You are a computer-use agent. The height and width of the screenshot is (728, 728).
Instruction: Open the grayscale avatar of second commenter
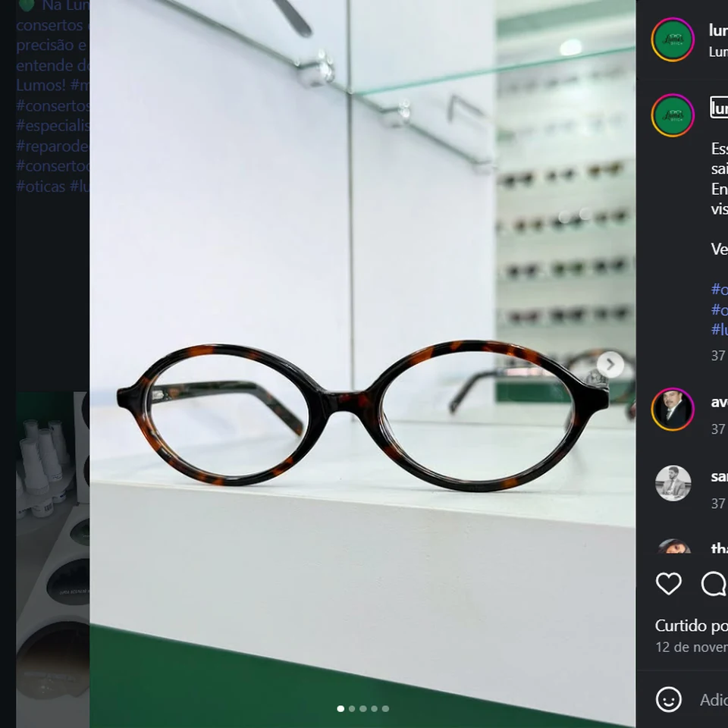tap(673, 483)
